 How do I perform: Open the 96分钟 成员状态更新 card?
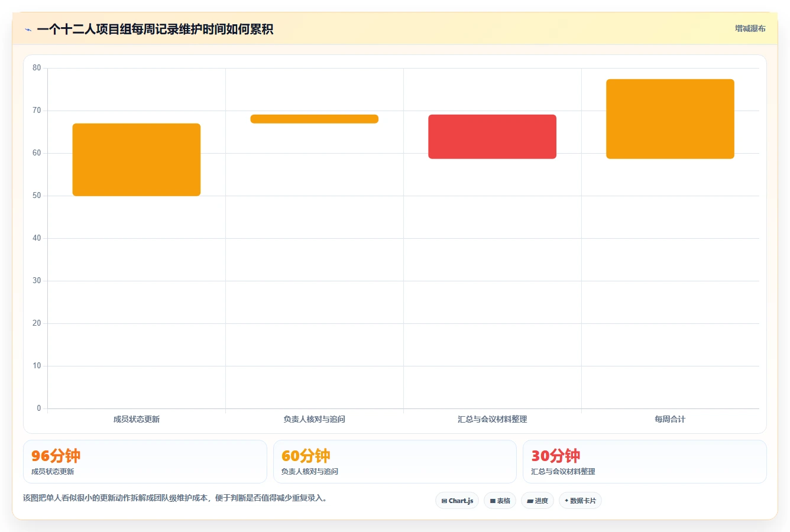pos(145,462)
